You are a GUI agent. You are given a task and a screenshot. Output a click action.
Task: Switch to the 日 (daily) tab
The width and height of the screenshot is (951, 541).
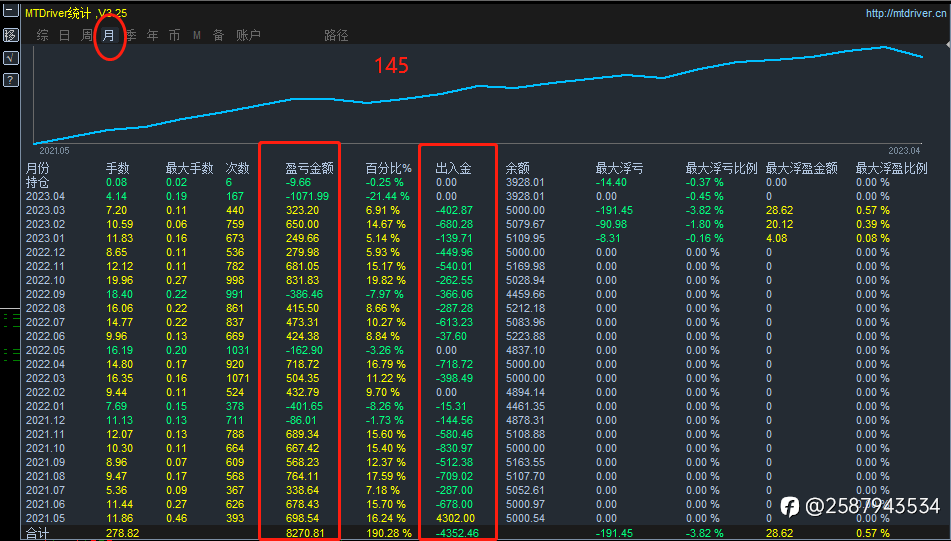coord(64,35)
